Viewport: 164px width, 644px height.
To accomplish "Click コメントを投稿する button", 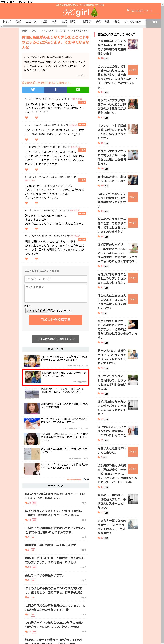I will (x=55, y=320).
